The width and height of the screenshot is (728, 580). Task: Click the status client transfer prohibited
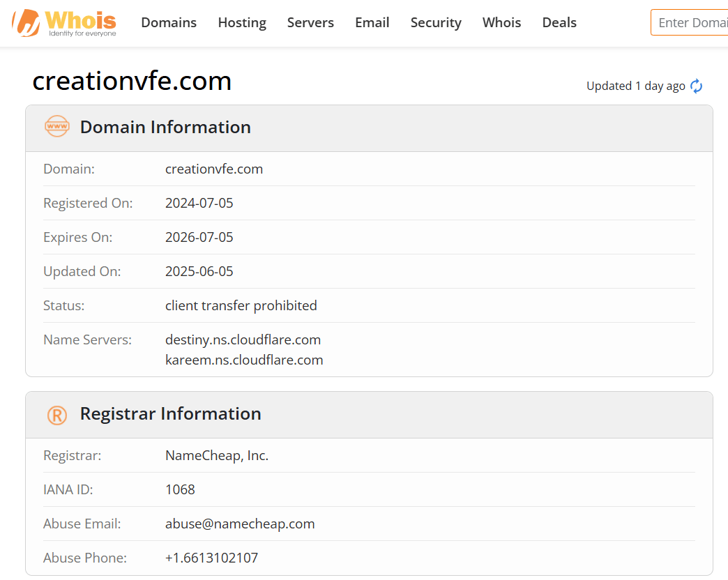coord(241,305)
